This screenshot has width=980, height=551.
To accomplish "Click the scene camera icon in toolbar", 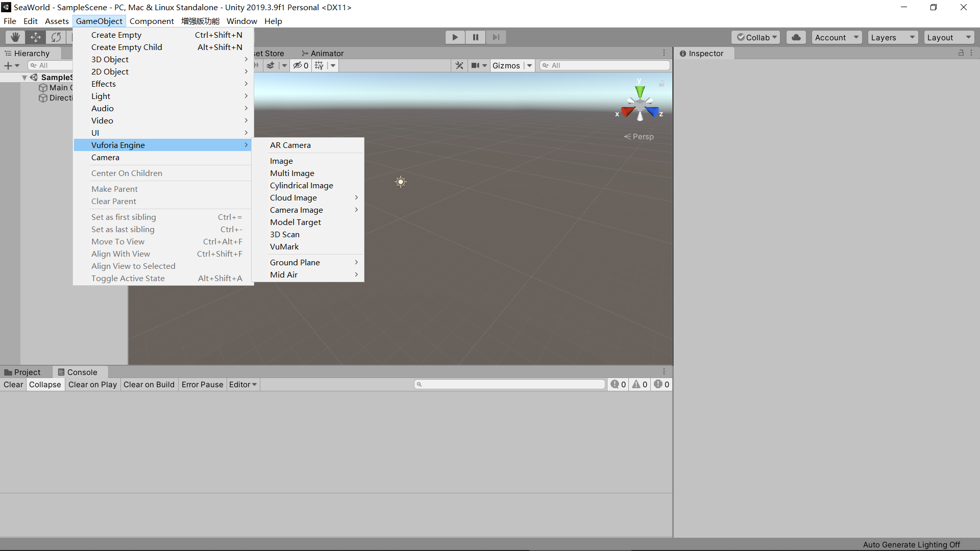I will tap(476, 65).
